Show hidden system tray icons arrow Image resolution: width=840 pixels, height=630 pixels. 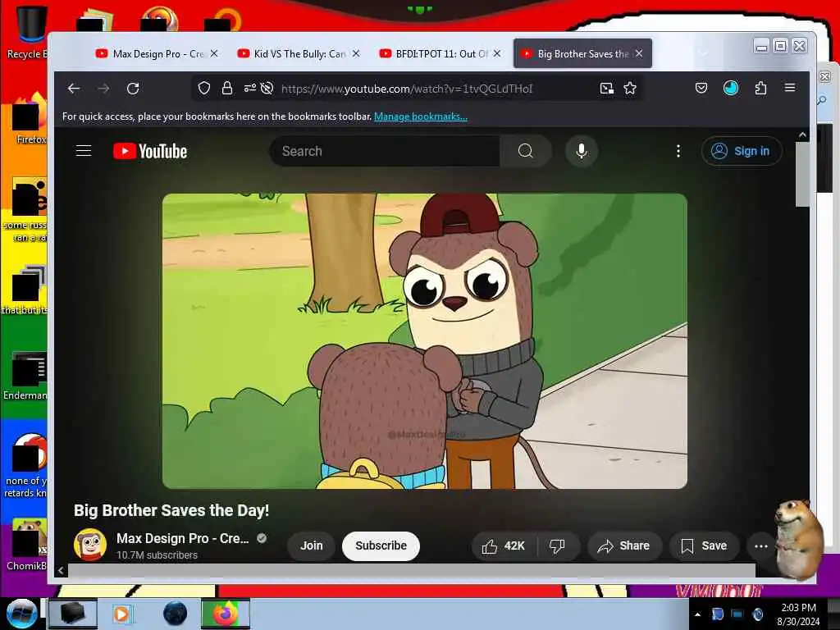click(697, 614)
